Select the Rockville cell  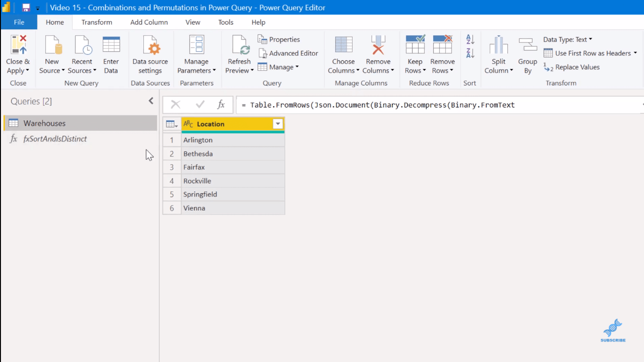point(233,181)
